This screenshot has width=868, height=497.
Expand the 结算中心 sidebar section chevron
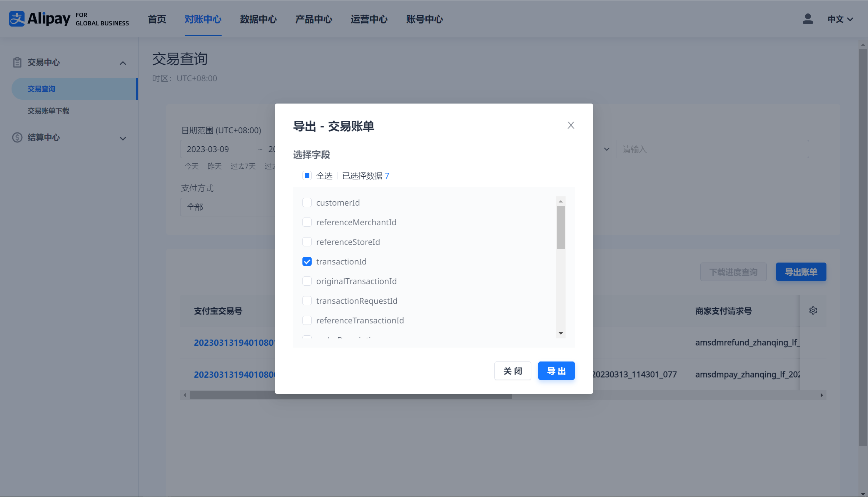[123, 139]
